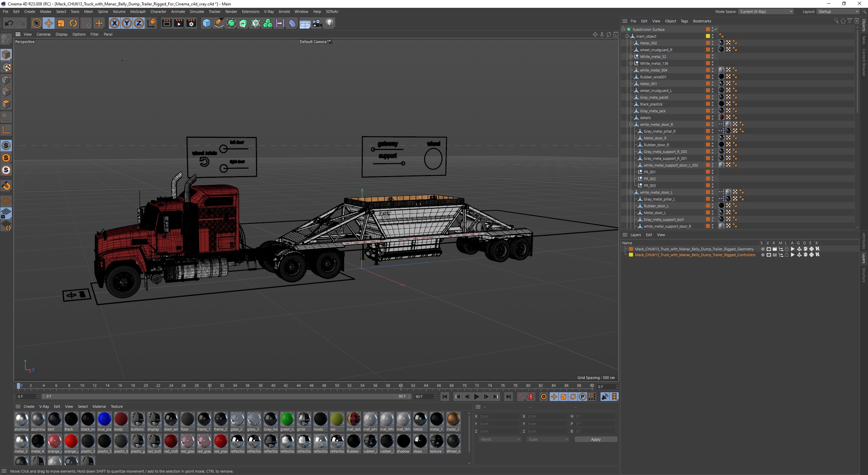Enable Axis mode L icon
Screen dimensions: 868x475
[x=6, y=130]
